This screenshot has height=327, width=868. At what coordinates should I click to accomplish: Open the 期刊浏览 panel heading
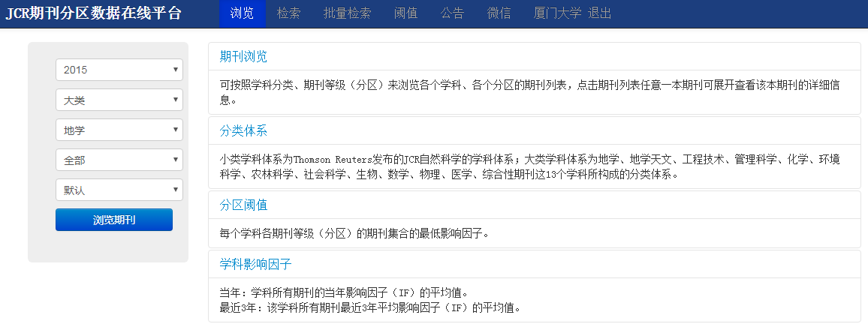[243, 56]
